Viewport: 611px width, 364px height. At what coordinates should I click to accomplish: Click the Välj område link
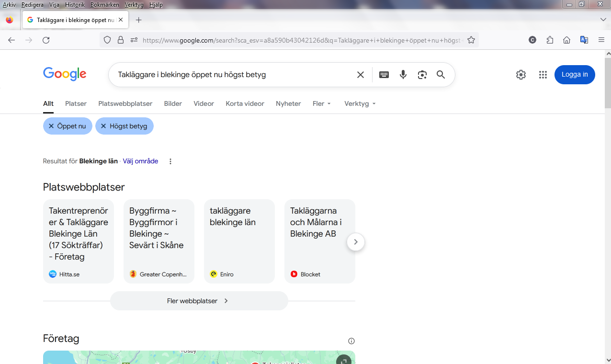click(140, 161)
